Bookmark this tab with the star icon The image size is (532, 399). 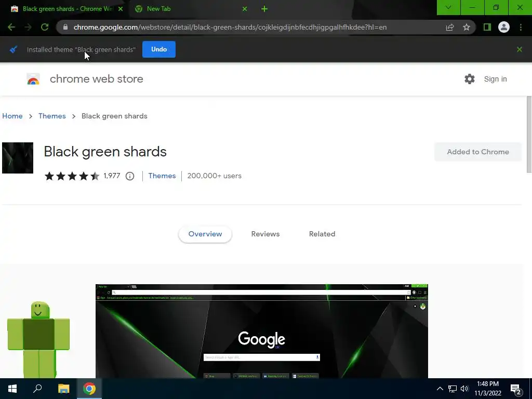pyautogui.click(x=467, y=27)
